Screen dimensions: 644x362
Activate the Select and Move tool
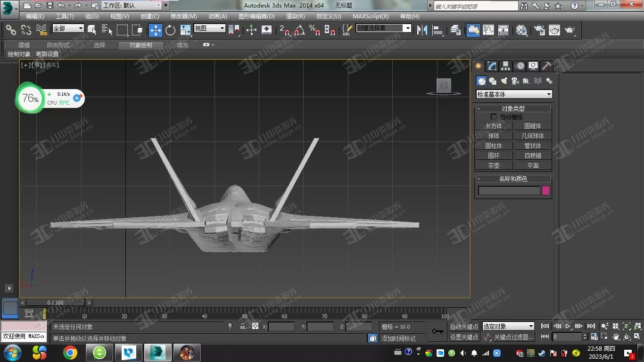tap(156, 30)
